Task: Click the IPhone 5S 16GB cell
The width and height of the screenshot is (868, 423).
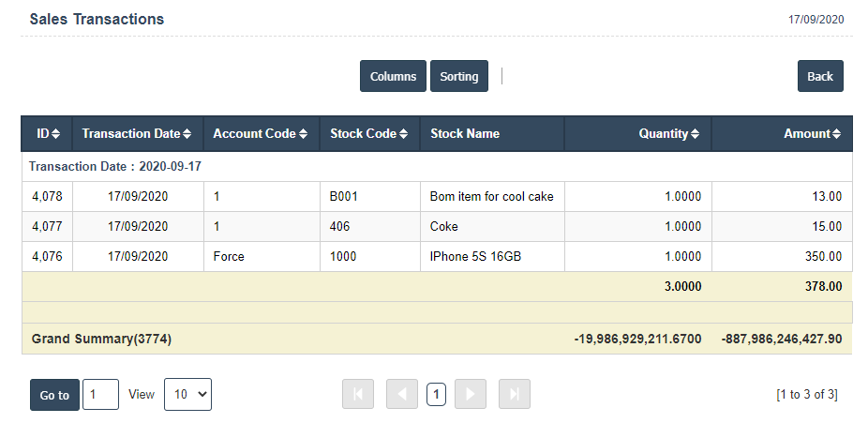Action: point(469,257)
